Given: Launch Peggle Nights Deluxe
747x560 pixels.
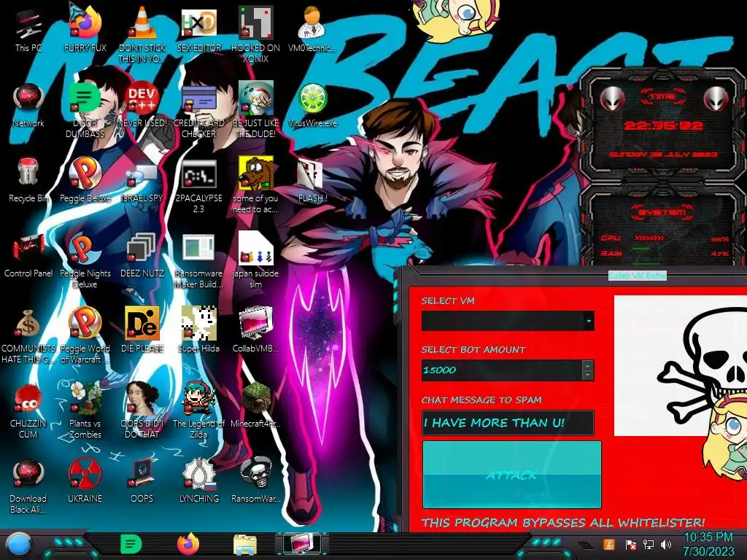Looking at the screenshot, I should (85, 261).
